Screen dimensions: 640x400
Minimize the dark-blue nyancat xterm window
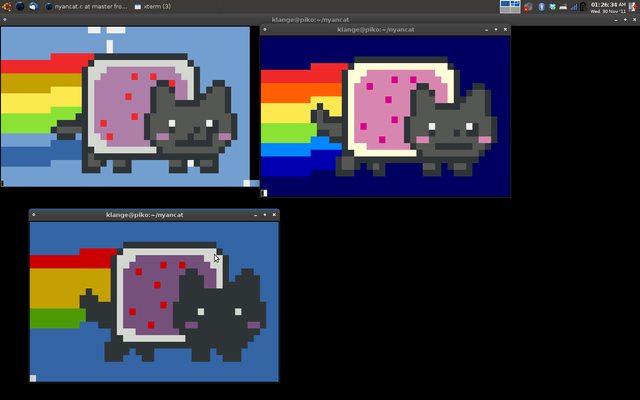487,29
